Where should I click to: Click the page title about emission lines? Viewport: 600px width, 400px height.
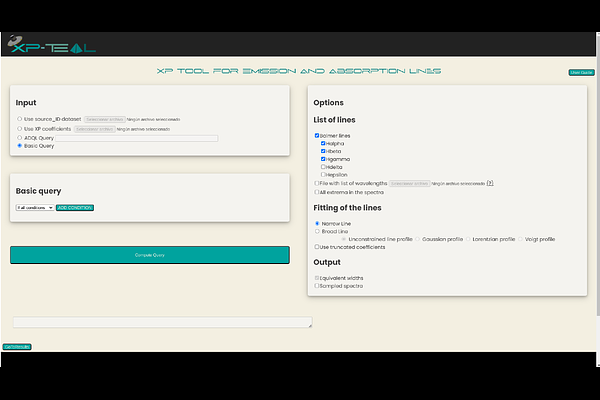(x=299, y=71)
